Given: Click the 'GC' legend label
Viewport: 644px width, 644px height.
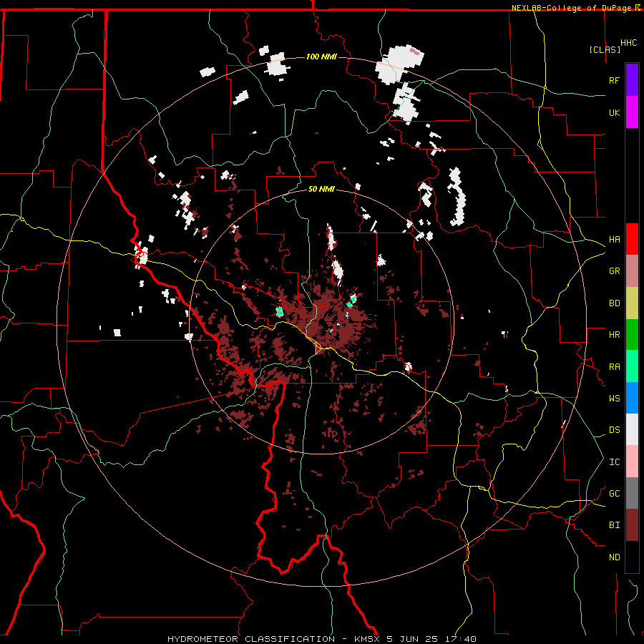Looking at the screenshot, I should coord(614,494).
